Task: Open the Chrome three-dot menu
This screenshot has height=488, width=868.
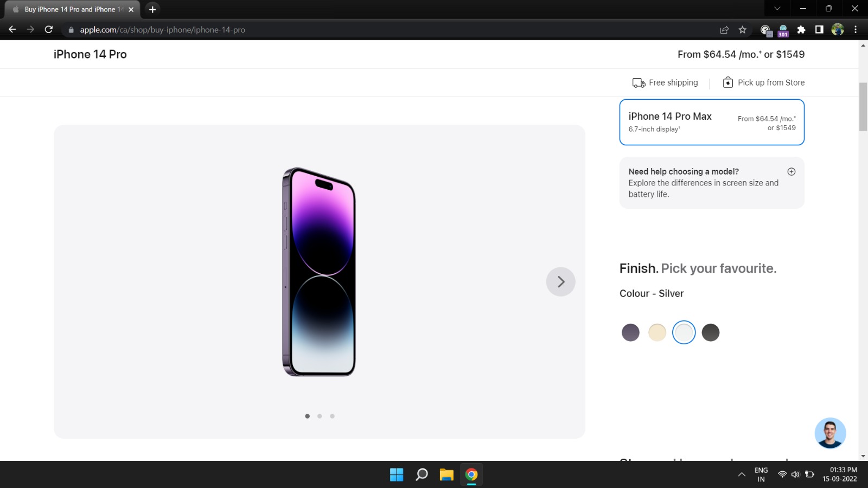Action: (856, 30)
